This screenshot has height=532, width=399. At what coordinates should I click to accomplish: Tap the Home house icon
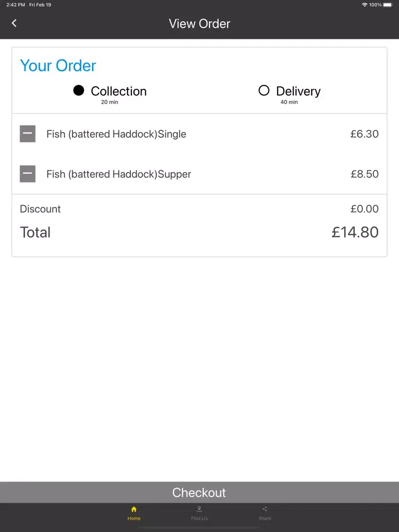pos(134,509)
